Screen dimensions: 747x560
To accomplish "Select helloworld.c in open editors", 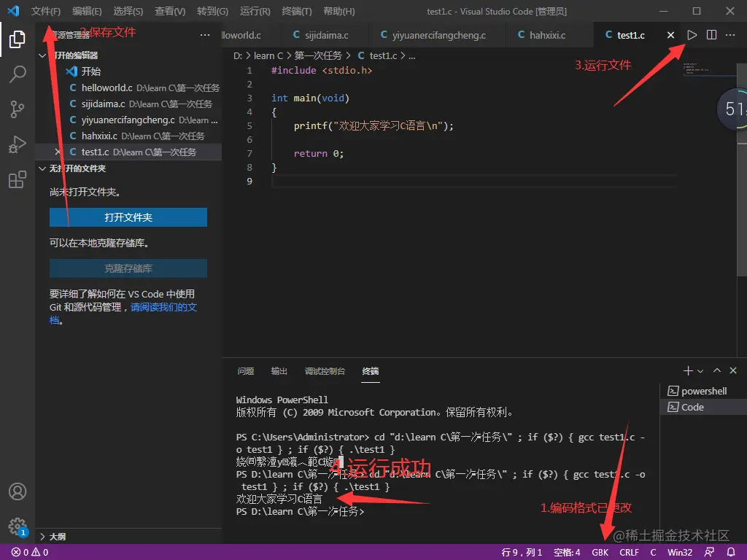I will click(x=128, y=87).
